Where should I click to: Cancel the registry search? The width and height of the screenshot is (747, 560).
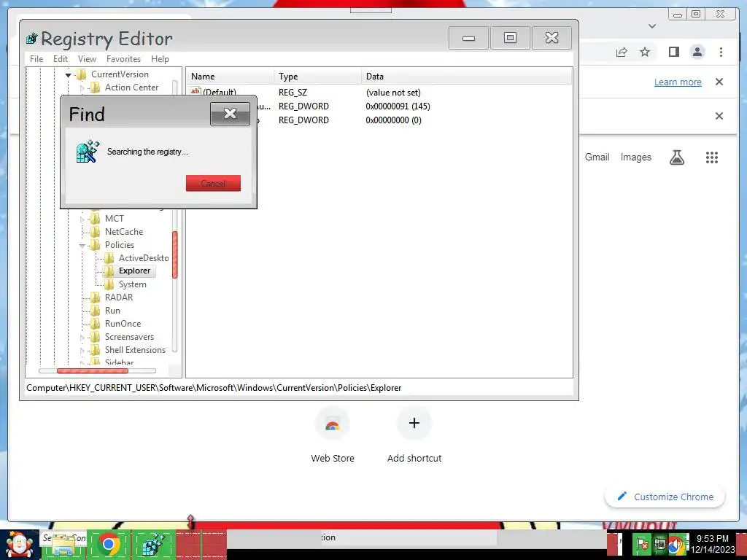213,183
